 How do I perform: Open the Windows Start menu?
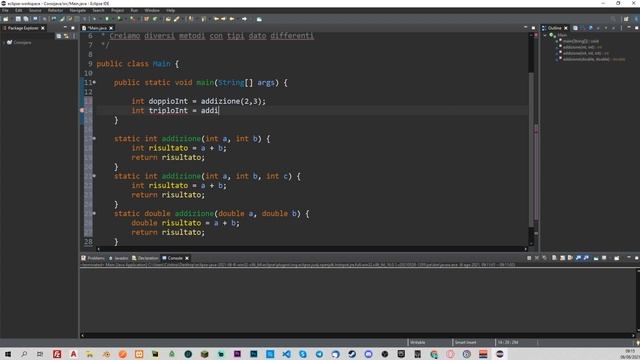point(8,354)
